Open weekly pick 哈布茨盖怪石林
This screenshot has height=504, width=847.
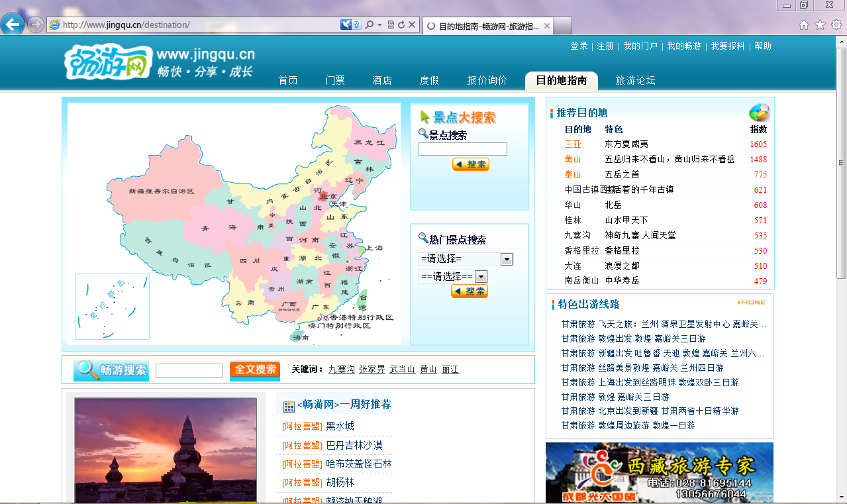pos(359,464)
